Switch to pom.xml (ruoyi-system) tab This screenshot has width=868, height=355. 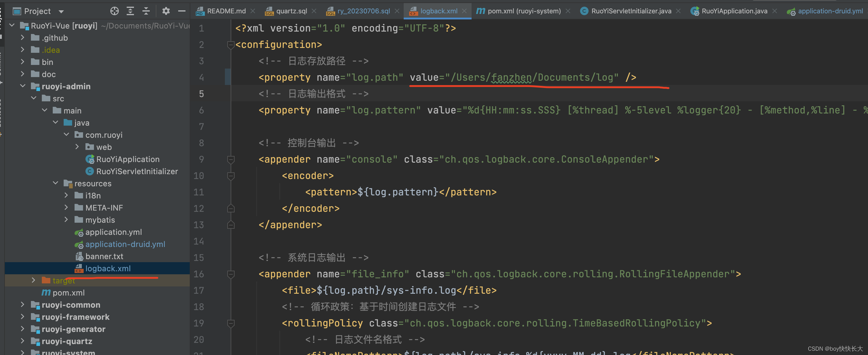(x=524, y=11)
